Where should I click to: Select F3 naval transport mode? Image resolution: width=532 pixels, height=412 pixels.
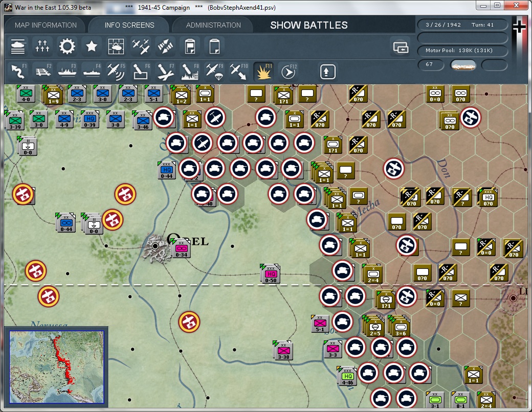(x=67, y=71)
